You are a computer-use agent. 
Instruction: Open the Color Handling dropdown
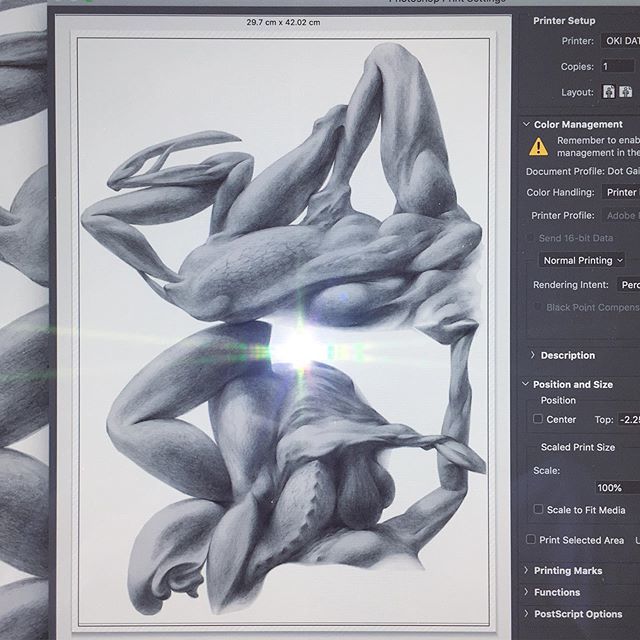(x=621, y=192)
